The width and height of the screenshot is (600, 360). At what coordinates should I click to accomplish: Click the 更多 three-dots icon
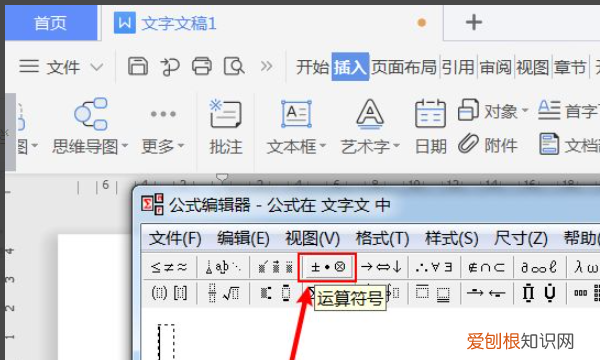point(163,114)
